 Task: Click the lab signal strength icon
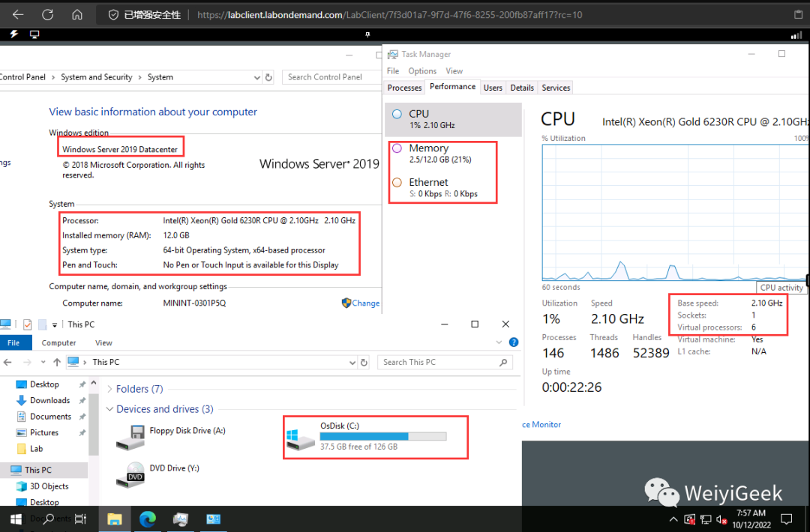tap(796, 35)
